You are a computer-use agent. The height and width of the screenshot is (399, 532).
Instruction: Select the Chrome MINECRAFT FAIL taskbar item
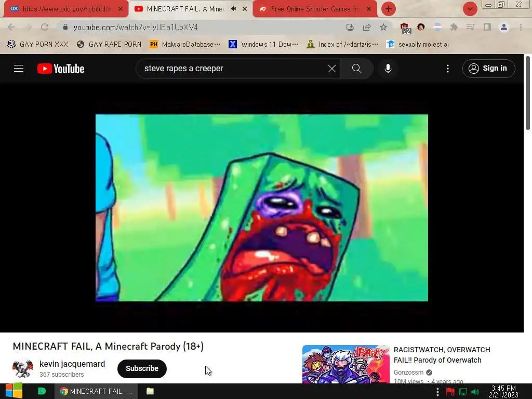(96, 391)
